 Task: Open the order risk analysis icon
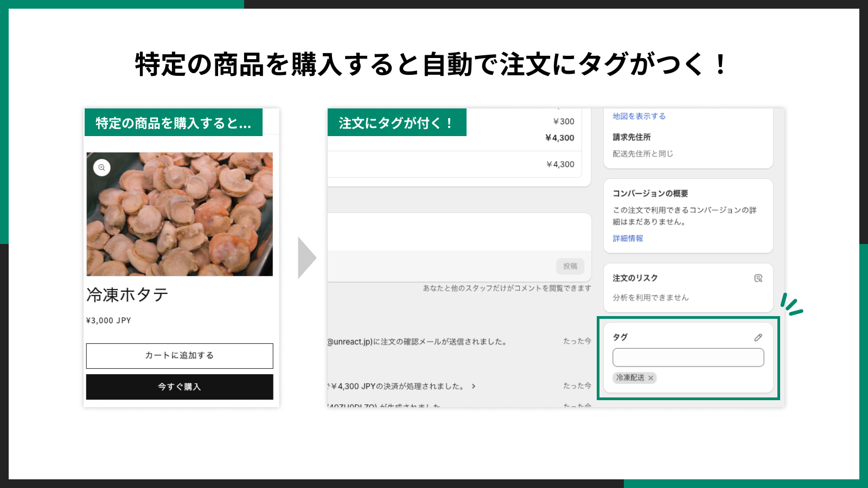[757, 277]
